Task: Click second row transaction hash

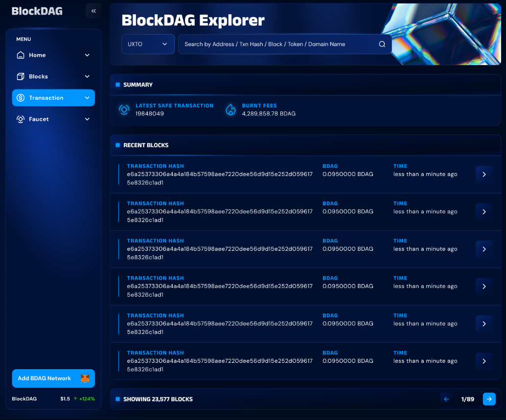Action: [x=220, y=216]
